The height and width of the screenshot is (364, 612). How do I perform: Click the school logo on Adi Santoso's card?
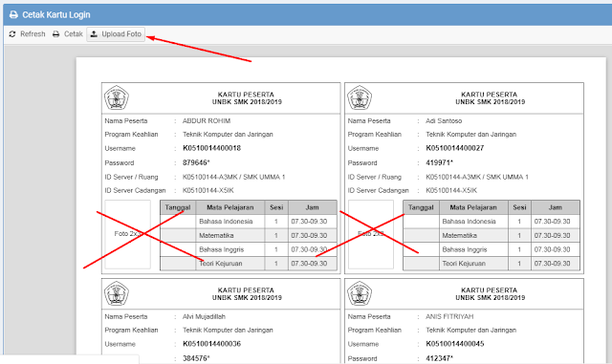tap(360, 97)
